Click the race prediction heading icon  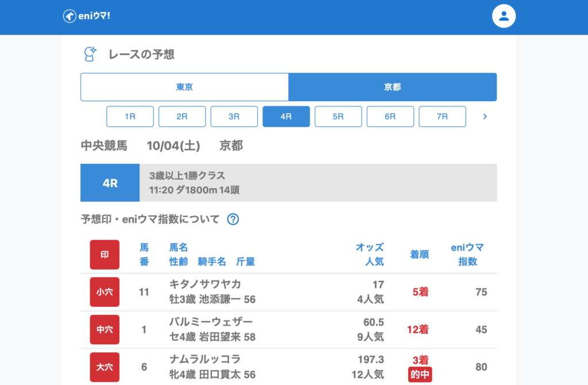tap(90, 55)
